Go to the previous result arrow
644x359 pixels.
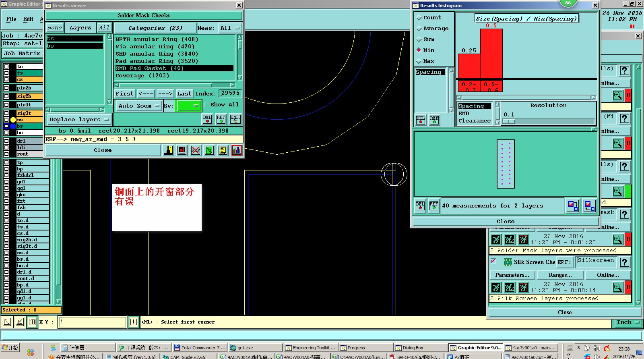click(x=146, y=94)
